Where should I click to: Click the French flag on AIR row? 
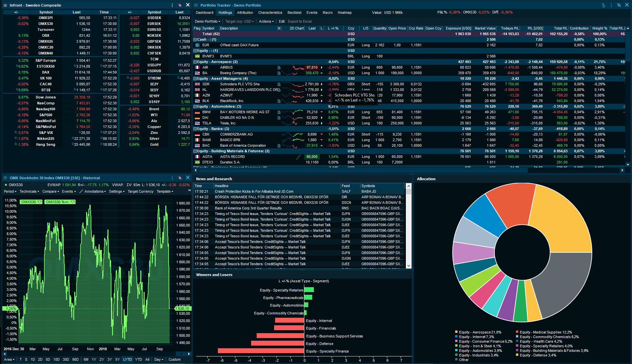click(x=197, y=68)
